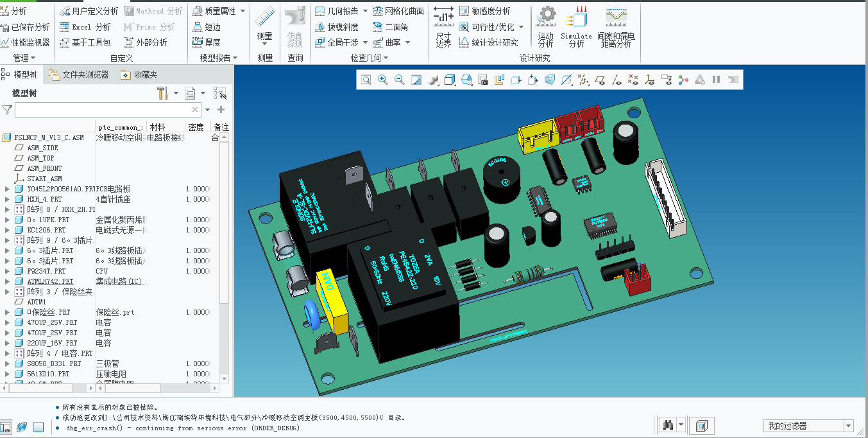Open the 检查几何 group menu
868x438 pixels.
pyautogui.click(x=370, y=58)
